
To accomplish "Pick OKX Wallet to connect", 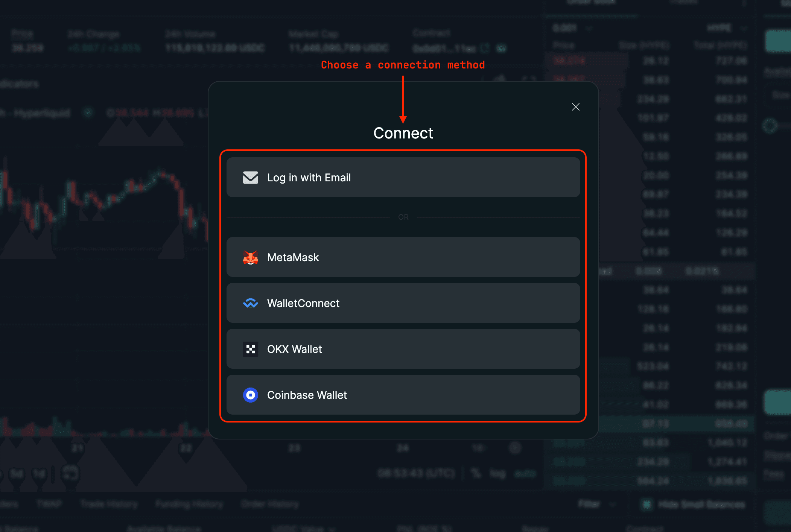I will [x=403, y=349].
